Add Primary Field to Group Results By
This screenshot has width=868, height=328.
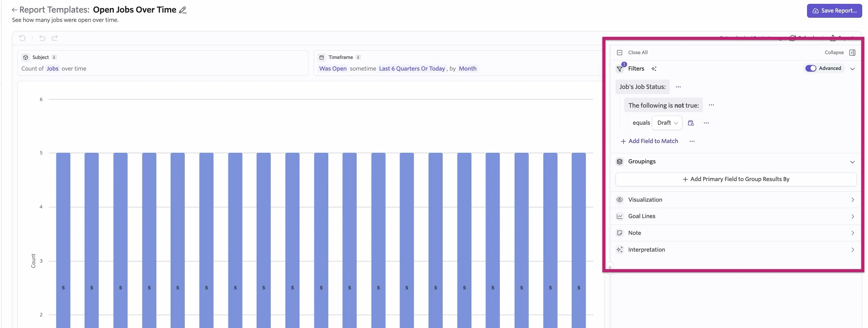[736, 179]
